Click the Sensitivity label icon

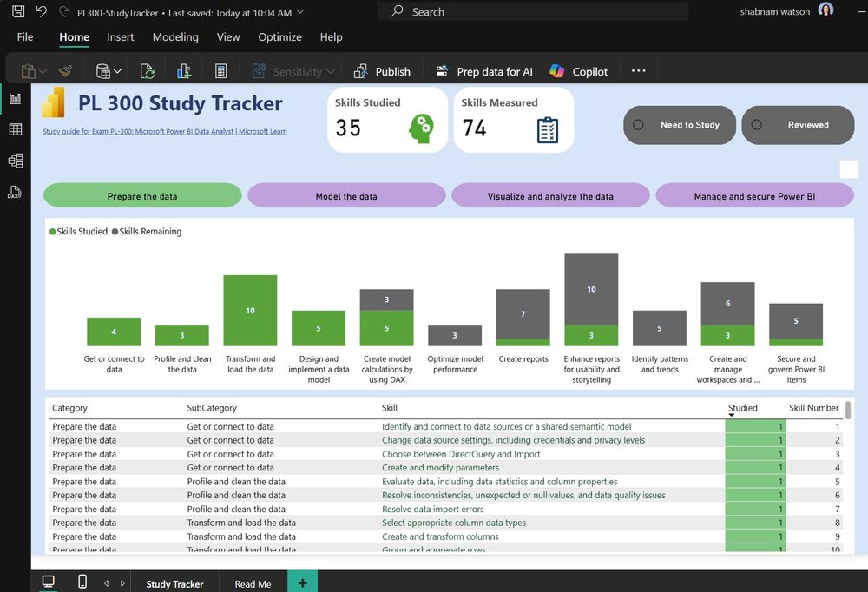(259, 71)
